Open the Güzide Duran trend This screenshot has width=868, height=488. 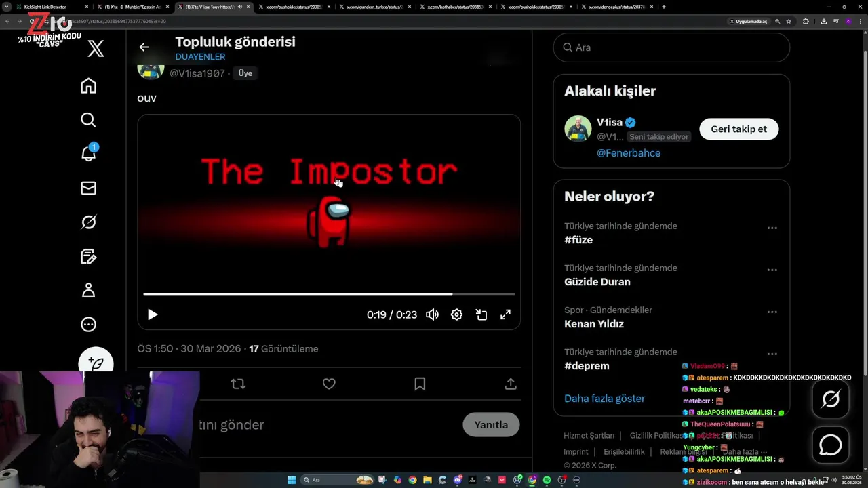pos(597,282)
